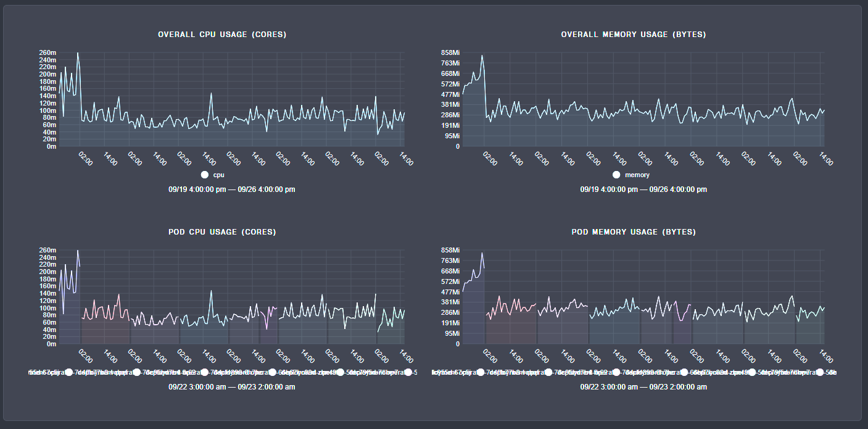Toggle the cpu legend marker
Screen dimensions: 868x429
205,175
